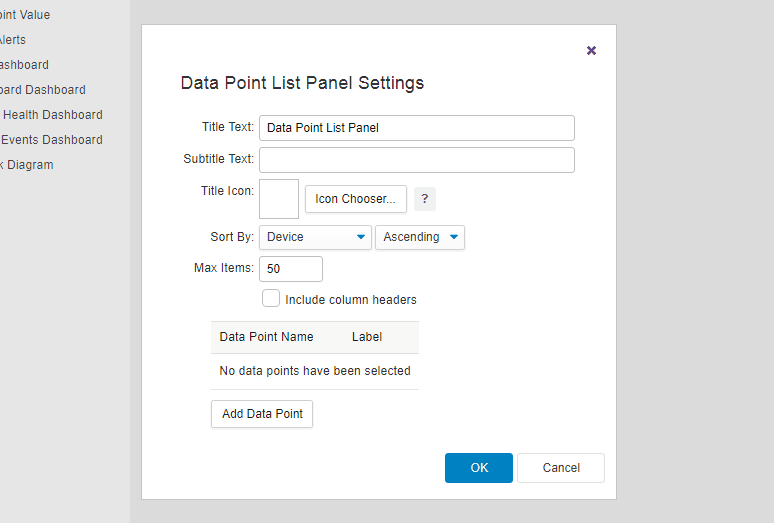Open the Sort By Device dropdown
This screenshot has height=523, width=774.
[315, 237]
